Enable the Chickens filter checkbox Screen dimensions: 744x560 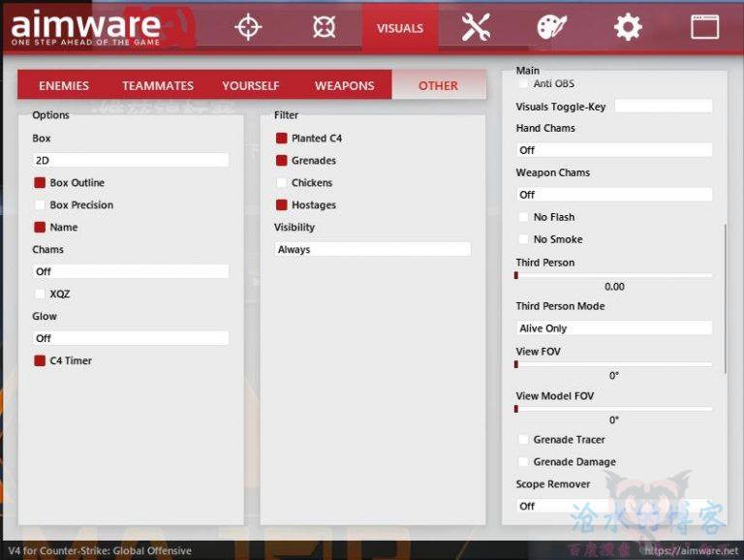[x=282, y=183]
